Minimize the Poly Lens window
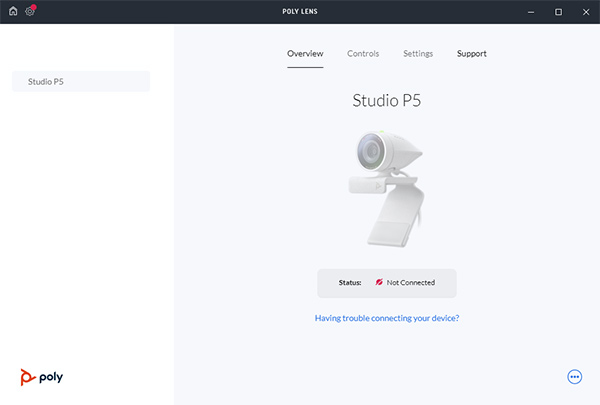600x405 pixels. (531, 12)
